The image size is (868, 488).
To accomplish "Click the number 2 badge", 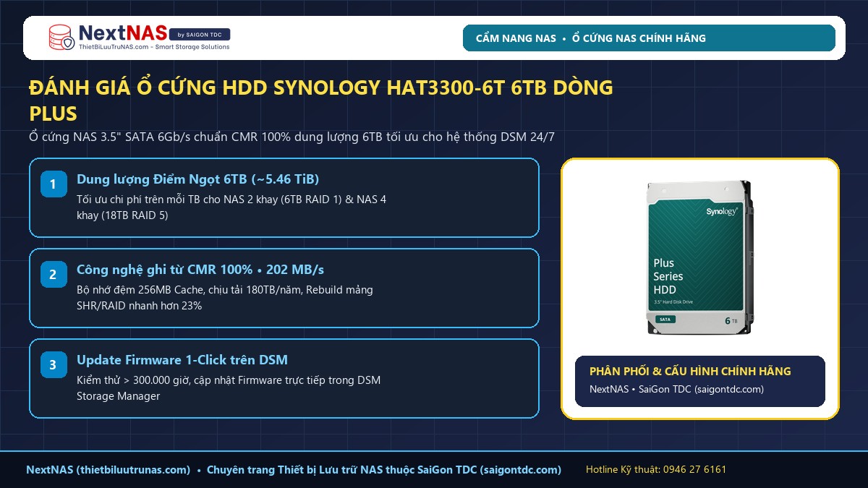I will tap(54, 274).
